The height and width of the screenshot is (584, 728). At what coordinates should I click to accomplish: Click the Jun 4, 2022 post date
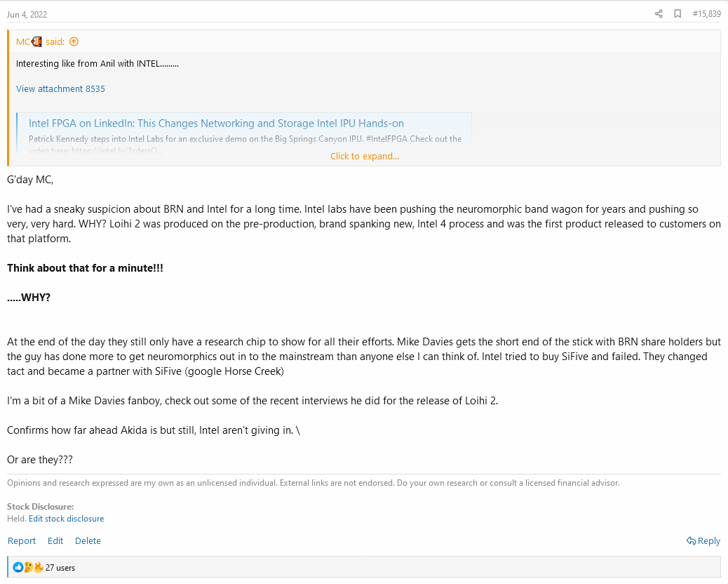[x=27, y=15]
